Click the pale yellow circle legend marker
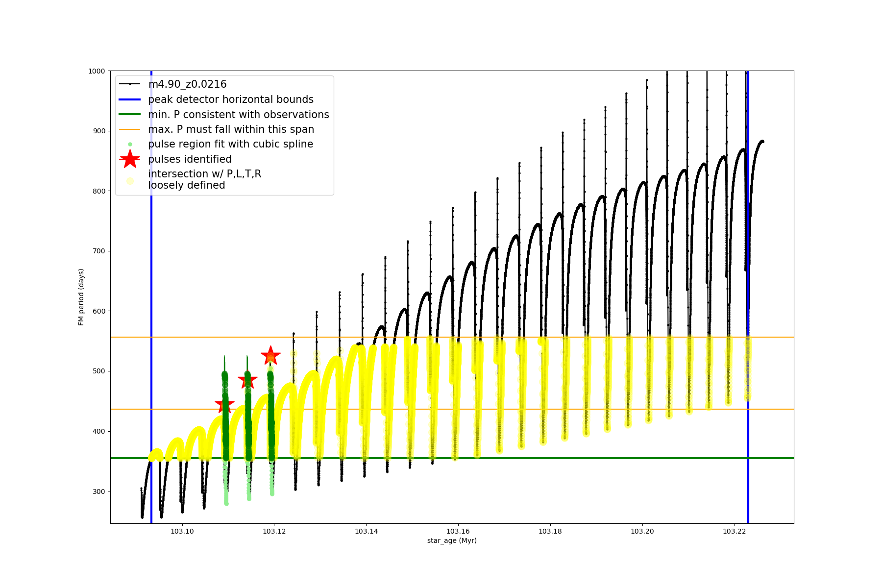The height and width of the screenshot is (588, 882). point(130,181)
